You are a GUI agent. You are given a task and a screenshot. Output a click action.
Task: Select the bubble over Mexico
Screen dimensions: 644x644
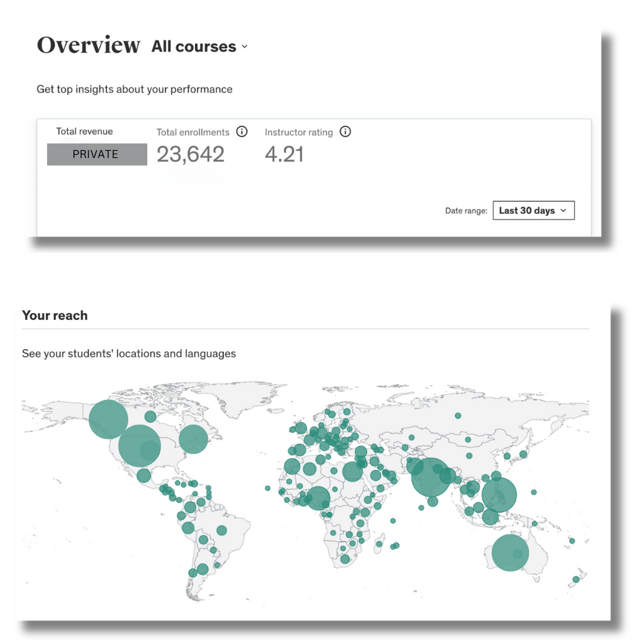click(144, 475)
